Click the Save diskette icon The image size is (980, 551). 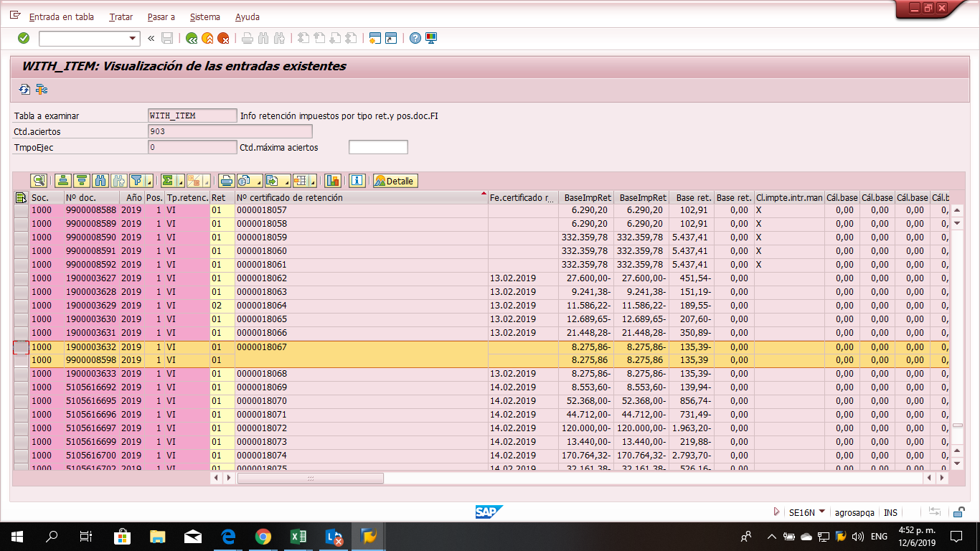pyautogui.click(x=167, y=38)
